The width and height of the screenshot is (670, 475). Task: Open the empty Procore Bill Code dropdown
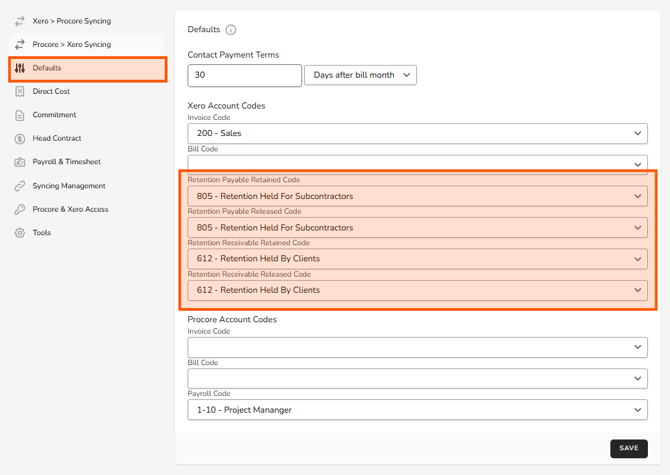coord(417,378)
